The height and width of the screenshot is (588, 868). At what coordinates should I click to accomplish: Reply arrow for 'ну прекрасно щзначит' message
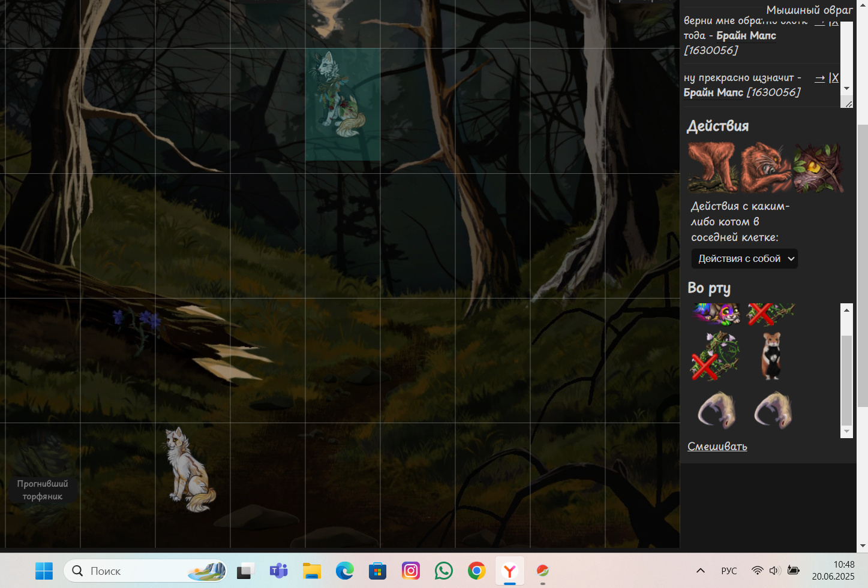coord(819,78)
